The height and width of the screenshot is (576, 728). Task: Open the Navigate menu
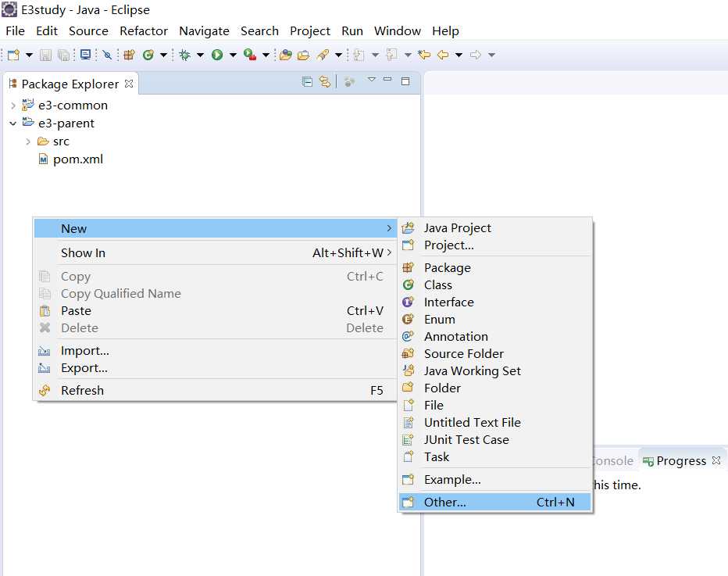click(x=205, y=31)
